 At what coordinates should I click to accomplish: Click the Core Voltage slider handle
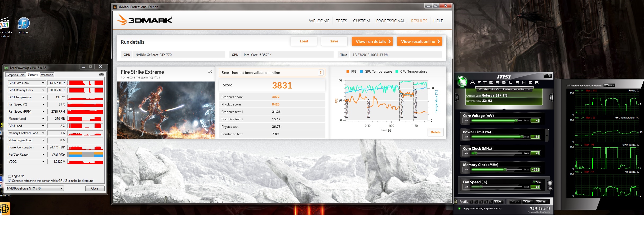point(516,121)
